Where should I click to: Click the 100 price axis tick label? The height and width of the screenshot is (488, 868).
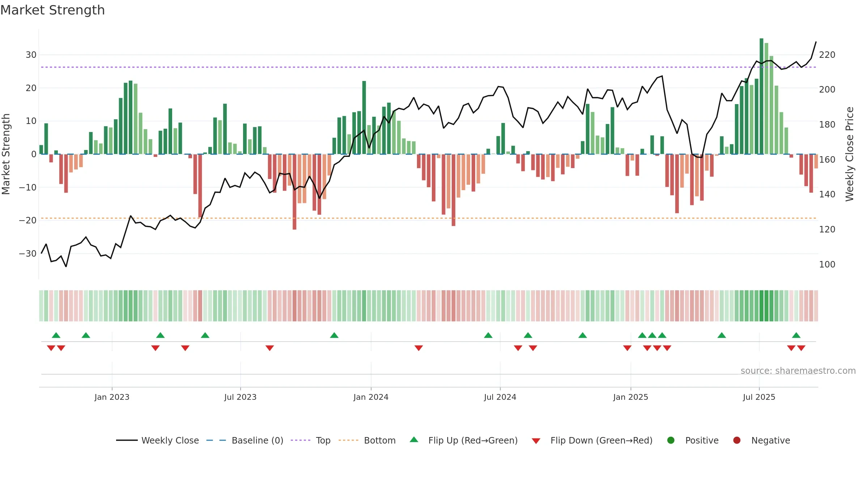827,265
